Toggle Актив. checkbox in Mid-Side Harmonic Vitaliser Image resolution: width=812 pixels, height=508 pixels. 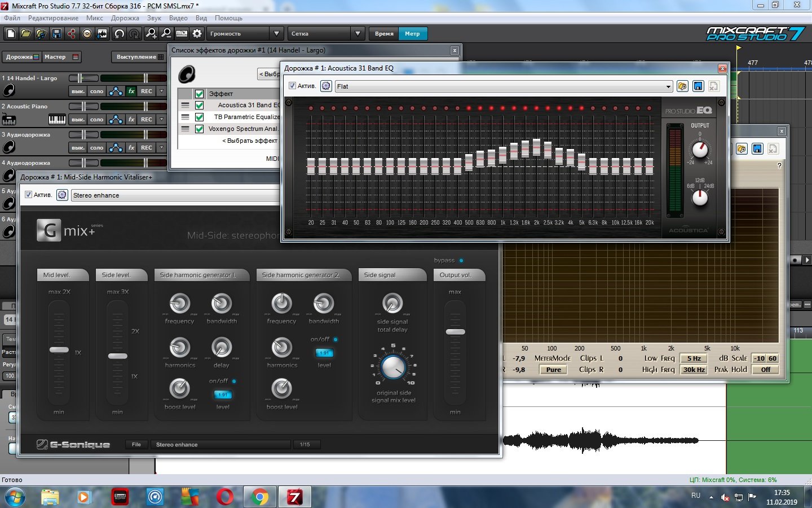[x=28, y=195]
